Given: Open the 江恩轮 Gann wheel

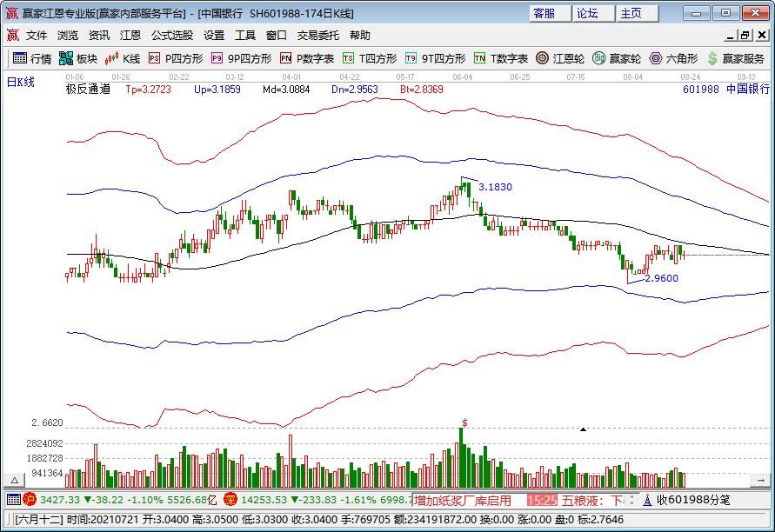Looking at the screenshot, I should [x=560, y=58].
